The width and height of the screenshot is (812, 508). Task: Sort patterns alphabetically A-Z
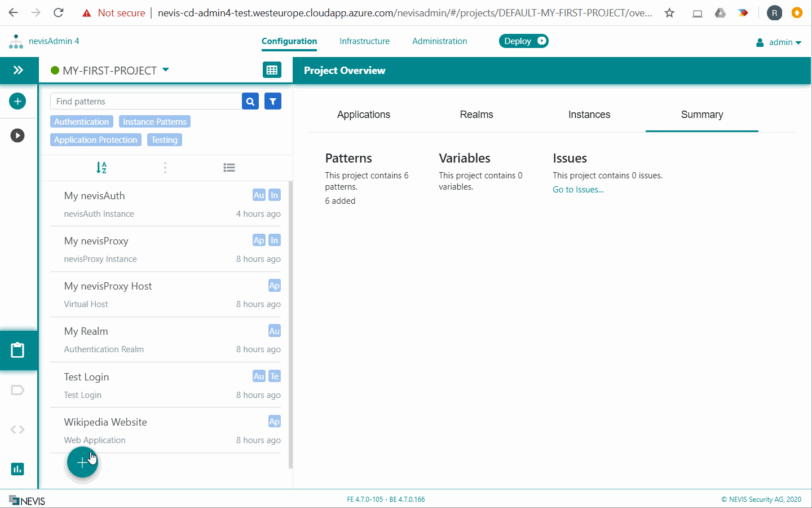click(101, 168)
